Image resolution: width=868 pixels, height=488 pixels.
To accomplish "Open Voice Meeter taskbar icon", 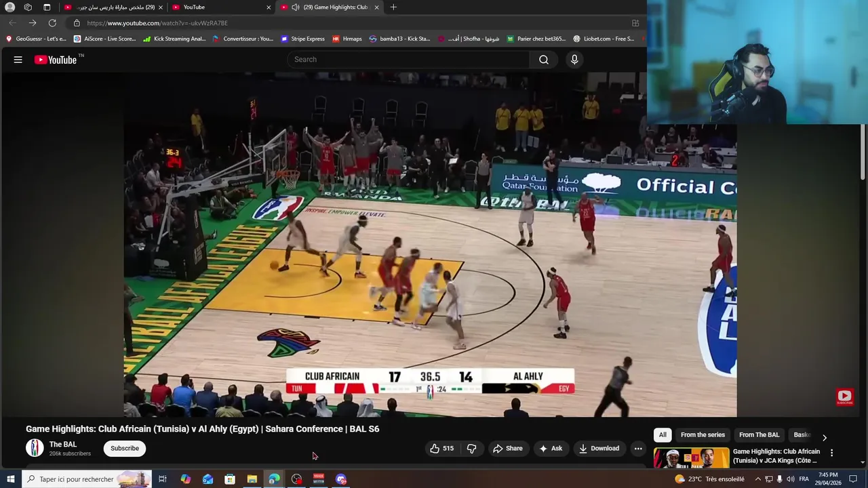I will pos(319,479).
